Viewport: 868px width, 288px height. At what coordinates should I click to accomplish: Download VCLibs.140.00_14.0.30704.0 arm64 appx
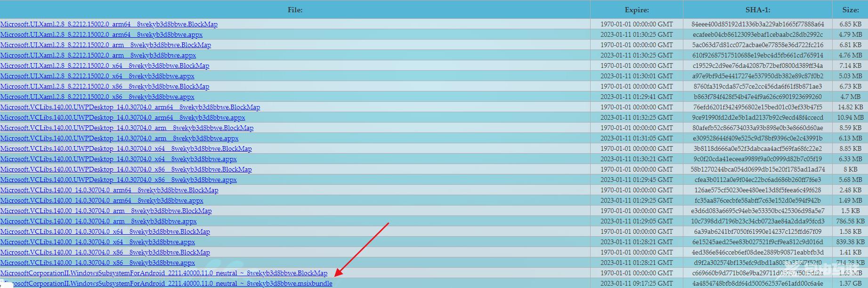102,200
